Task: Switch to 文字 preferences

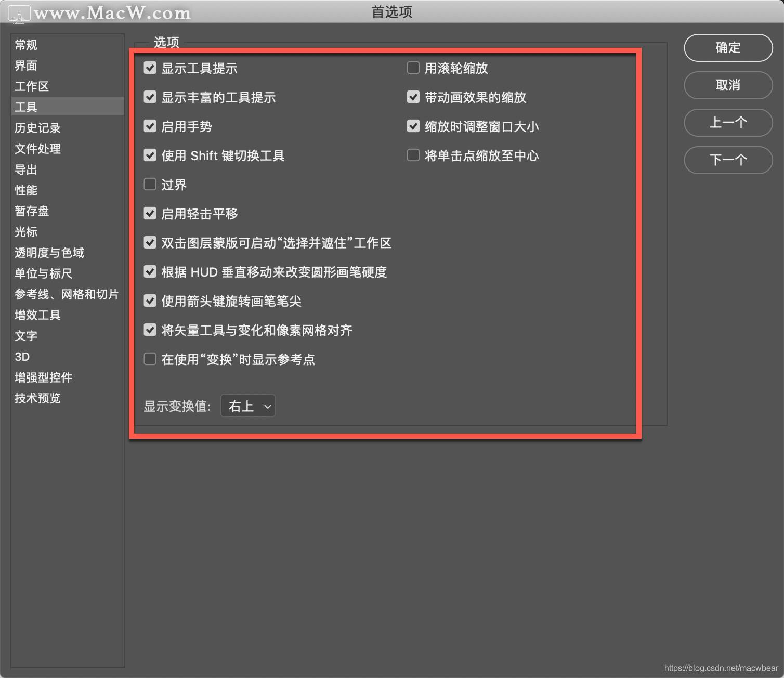Action: (x=68, y=336)
